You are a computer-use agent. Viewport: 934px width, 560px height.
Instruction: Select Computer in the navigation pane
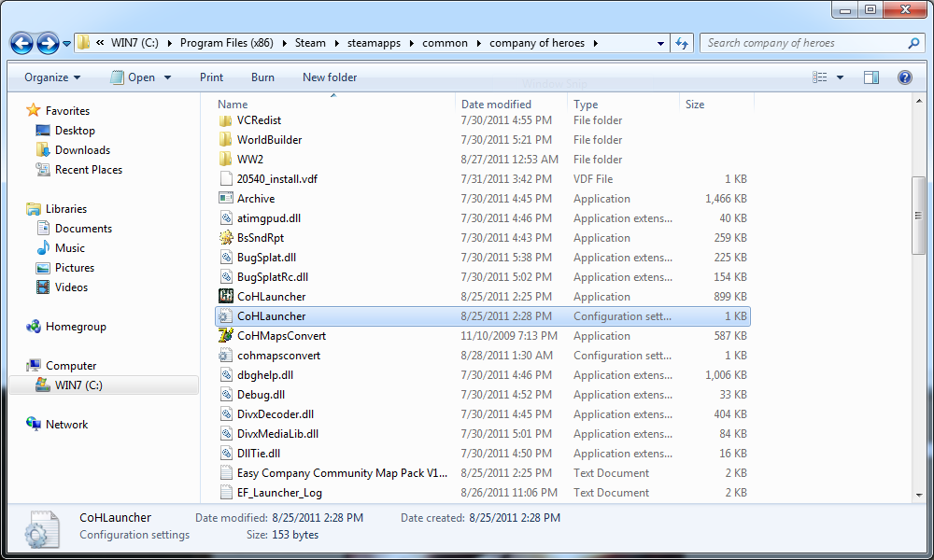click(x=71, y=366)
